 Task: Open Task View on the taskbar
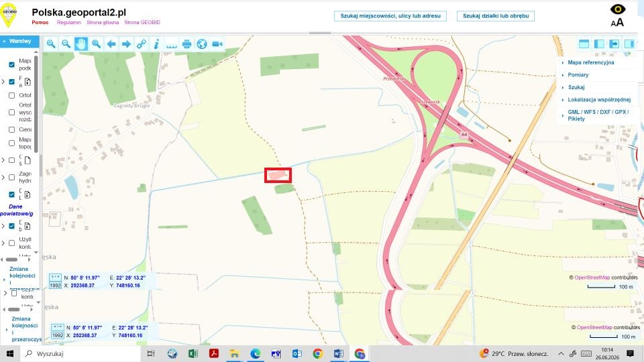pos(151,354)
